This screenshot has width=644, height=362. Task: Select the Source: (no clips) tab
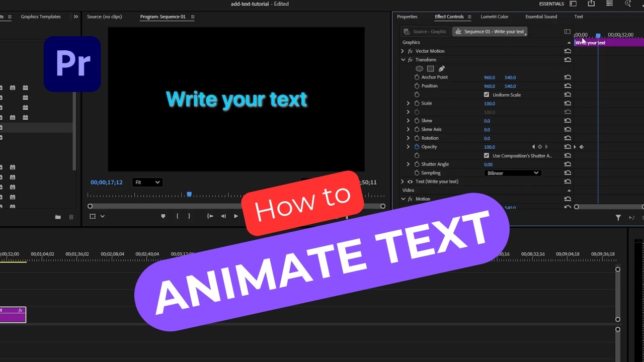coord(104,17)
